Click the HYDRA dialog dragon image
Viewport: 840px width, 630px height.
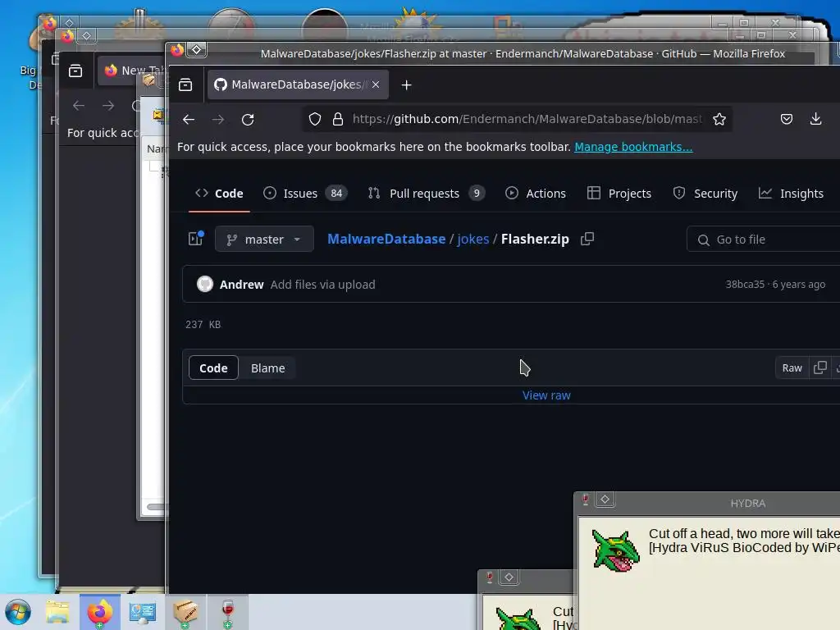pyautogui.click(x=615, y=550)
